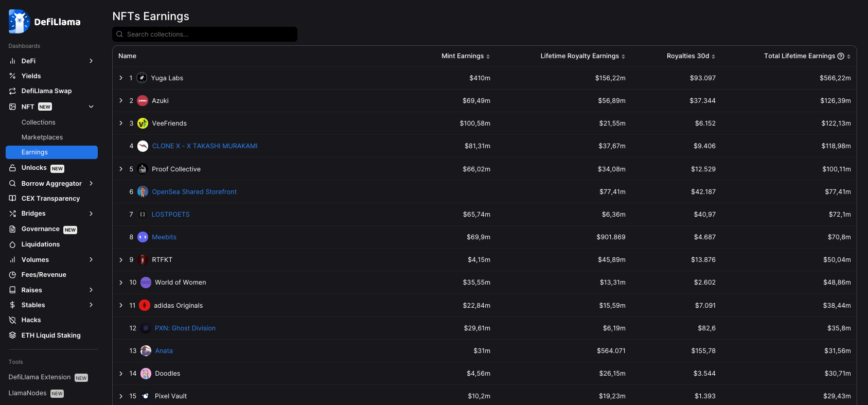This screenshot has width=868, height=405.
Task: Expand the DeFi sidebar submenu arrow
Action: (91, 61)
